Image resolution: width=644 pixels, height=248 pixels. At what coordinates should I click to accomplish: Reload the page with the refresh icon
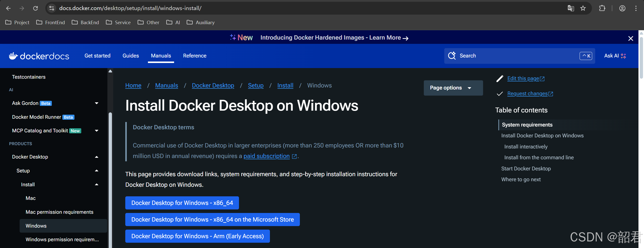point(35,8)
